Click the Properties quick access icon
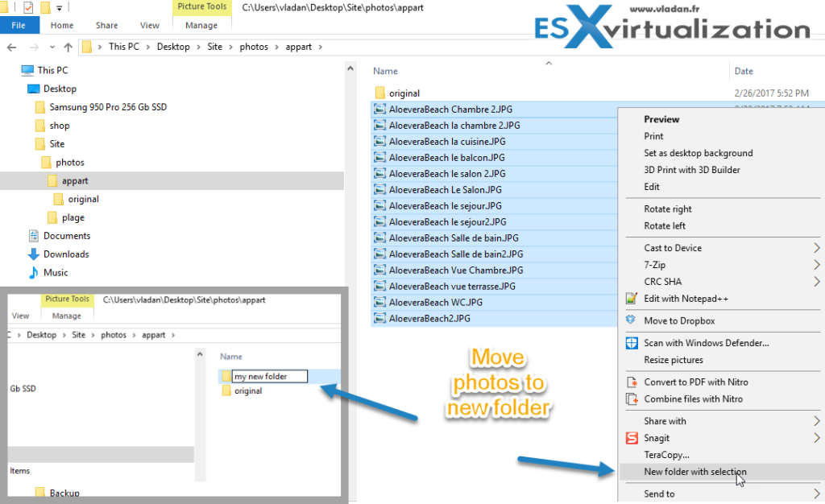Image resolution: width=825 pixels, height=504 pixels. click(x=28, y=7)
